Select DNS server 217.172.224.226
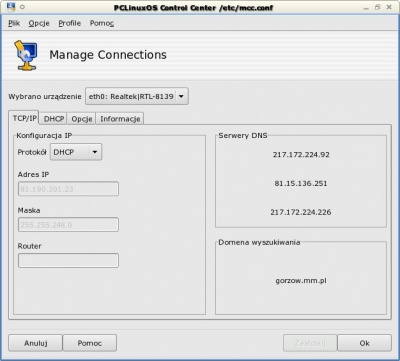Viewport: 400px width, 361px height. pyautogui.click(x=301, y=212)
